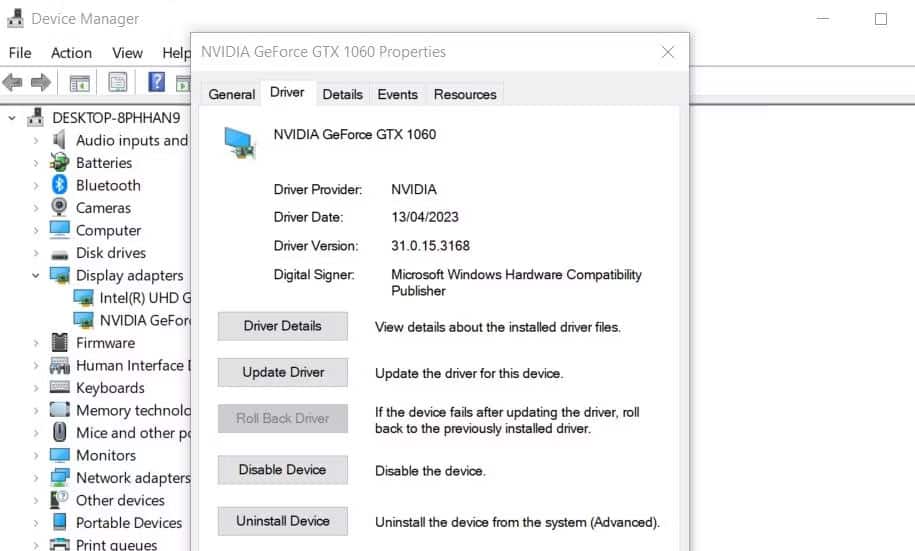Click the Disk drives icon

click(60, 255)
